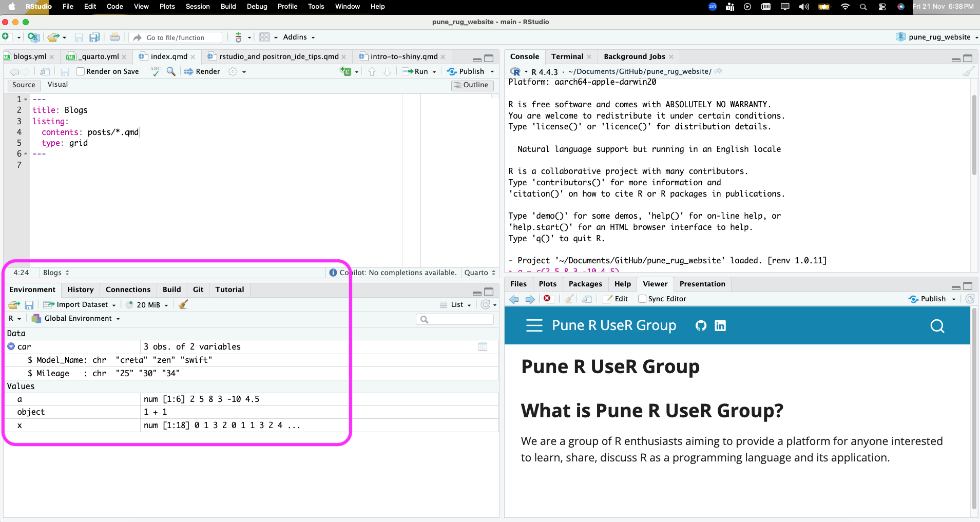Open the Import Dataset dropdown
This screenshot has width=980, height=522.
click(82, 304)
